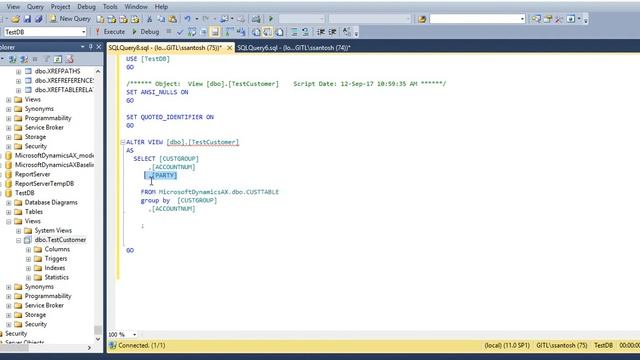This screenshot has height=360, width=640.
Task: Toggle Include Actual Execution Plan button
Action: click(x=229, y=32)
